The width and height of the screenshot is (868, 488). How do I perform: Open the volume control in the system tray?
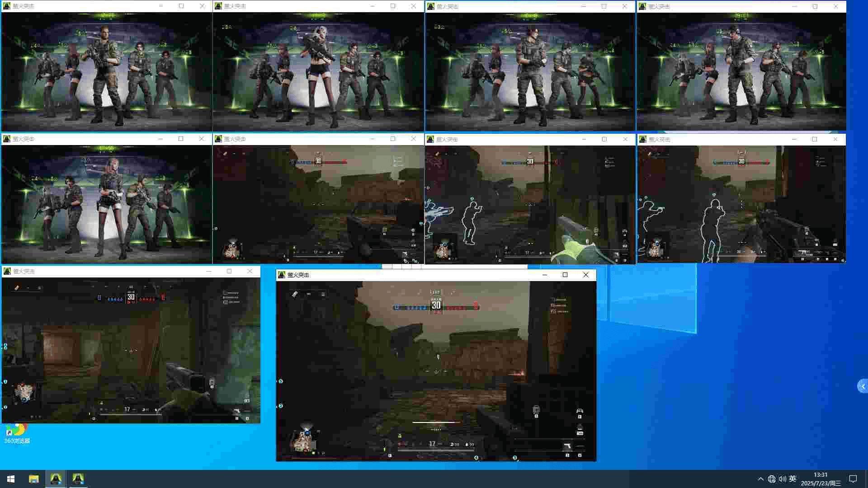click(x=782, y=479)
